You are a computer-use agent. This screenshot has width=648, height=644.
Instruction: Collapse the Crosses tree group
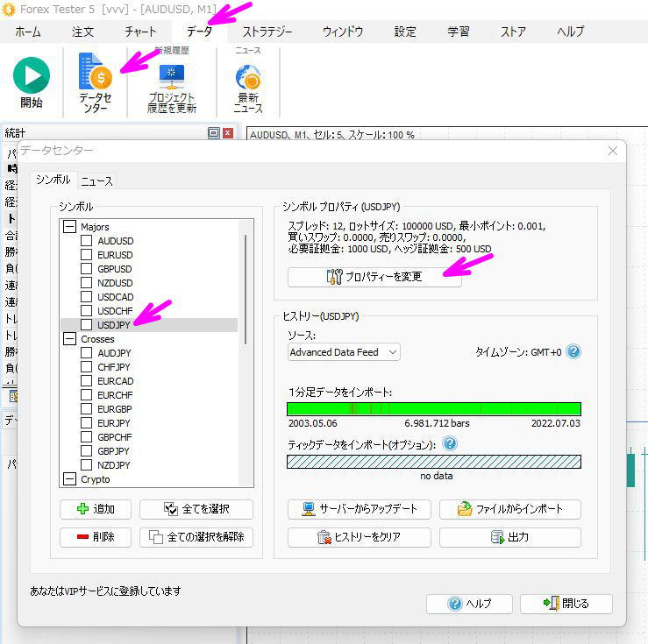pyautogui.click(x=69, y=338)
